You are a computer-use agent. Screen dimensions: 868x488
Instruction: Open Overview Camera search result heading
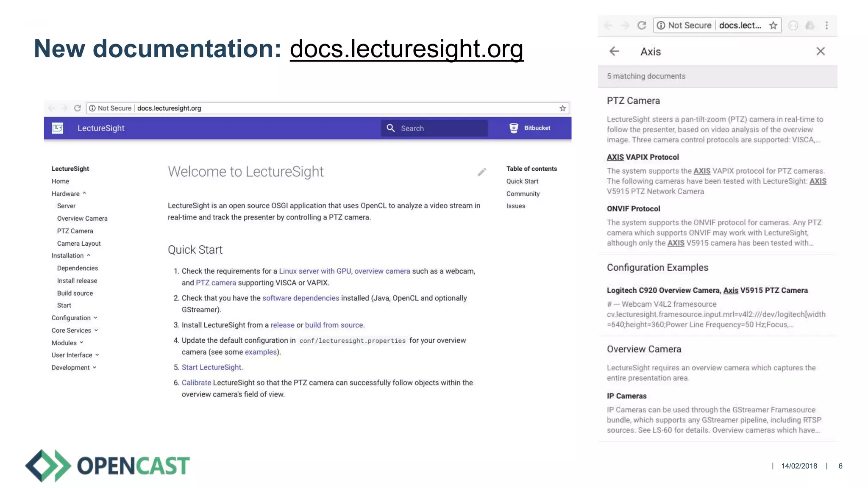click(644, 349)
